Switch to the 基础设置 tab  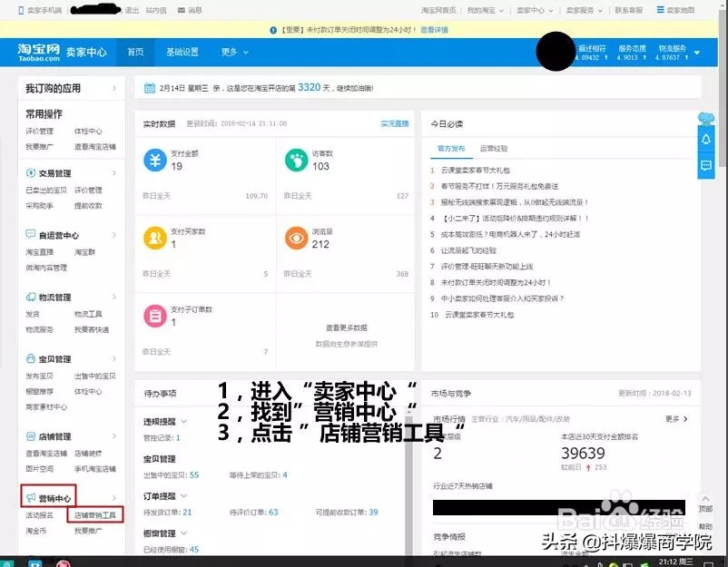[184, 52]
